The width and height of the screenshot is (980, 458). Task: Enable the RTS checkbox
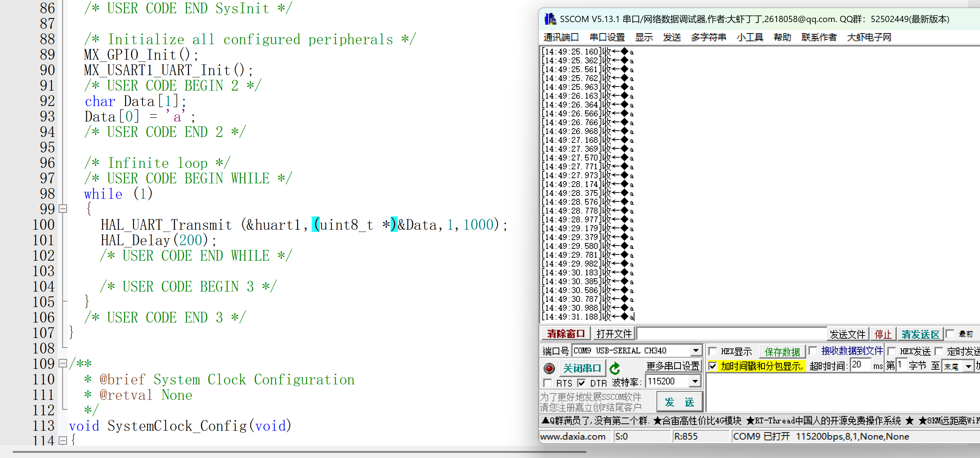547,383
